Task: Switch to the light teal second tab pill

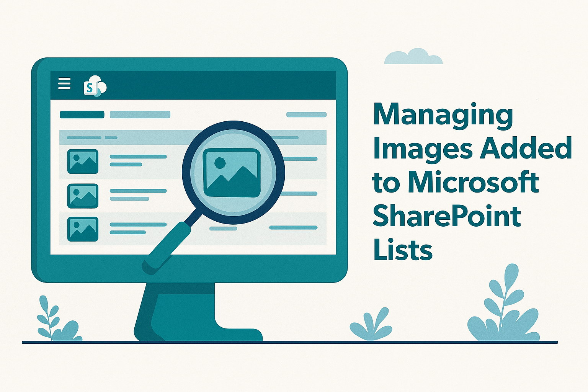Action: click(x=140, y=114)
